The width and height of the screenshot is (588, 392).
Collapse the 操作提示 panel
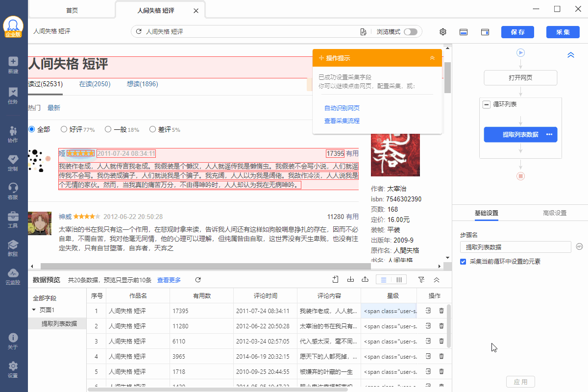click(432, 58)
